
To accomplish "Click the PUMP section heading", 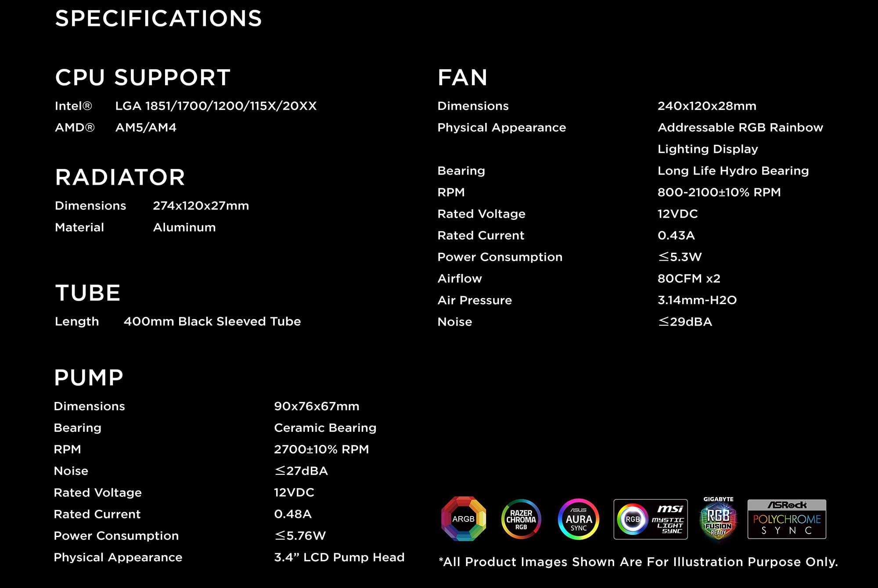I will tap(89, 378).
